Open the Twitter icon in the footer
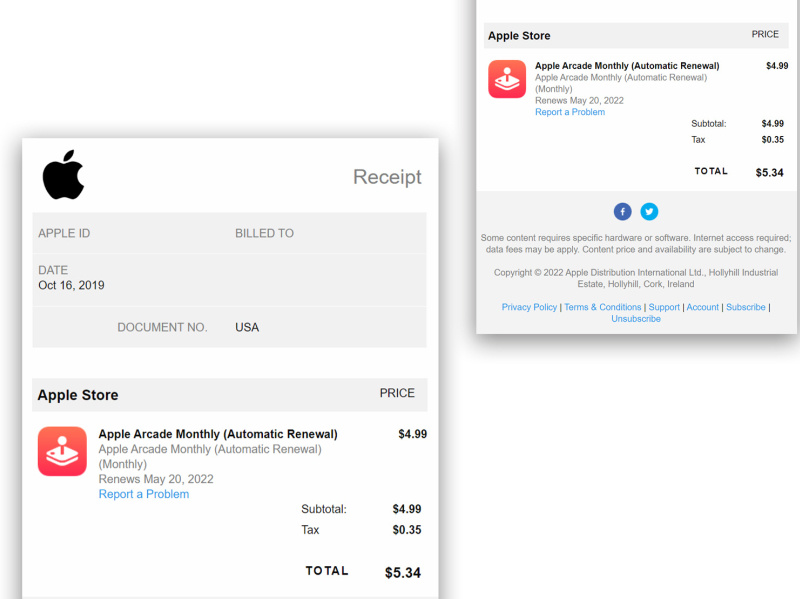The height and width of the screenshot is (599, 800). click(x=649, y=211)
